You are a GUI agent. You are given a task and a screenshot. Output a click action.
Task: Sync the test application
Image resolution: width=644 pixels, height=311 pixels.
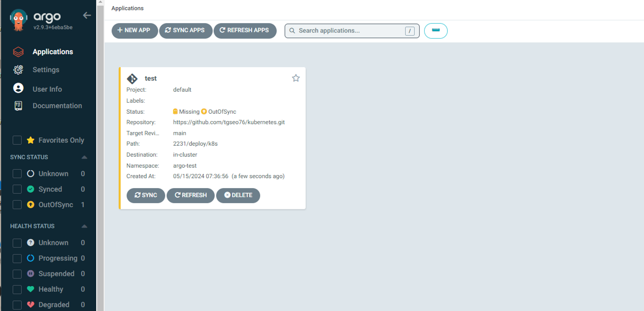146,195
